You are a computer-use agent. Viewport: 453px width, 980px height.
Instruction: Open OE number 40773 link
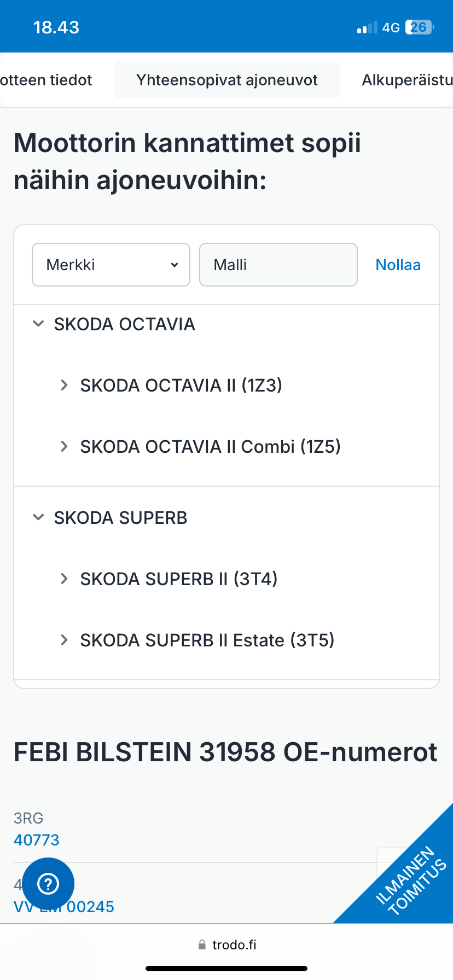coord(36,840)
